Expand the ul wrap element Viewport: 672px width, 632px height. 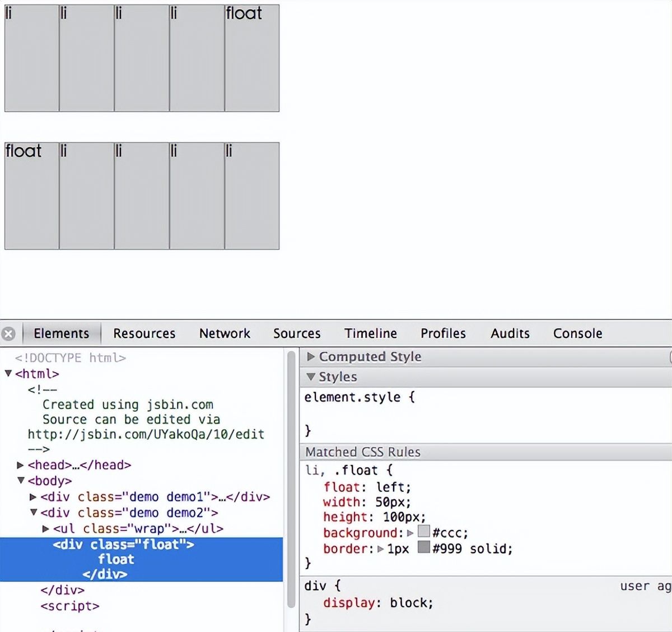[46, 529]
